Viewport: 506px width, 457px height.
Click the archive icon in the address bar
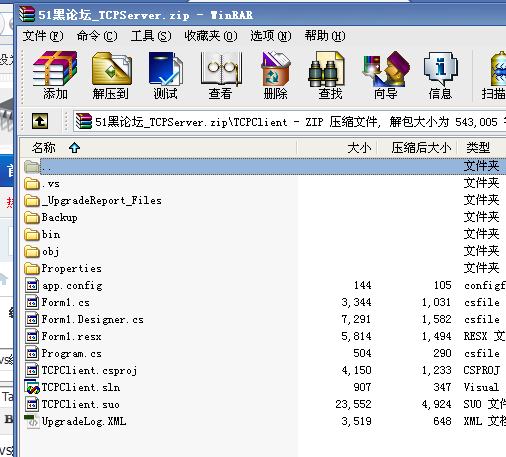pos(84,121)
